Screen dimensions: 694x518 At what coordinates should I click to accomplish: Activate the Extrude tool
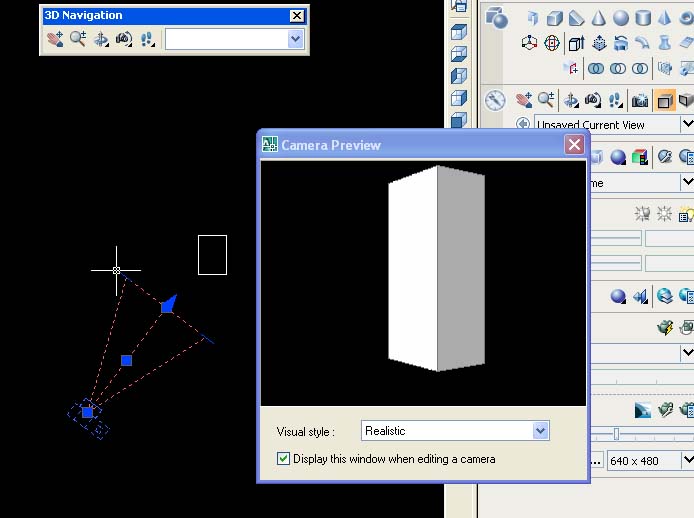pos(576,43)
